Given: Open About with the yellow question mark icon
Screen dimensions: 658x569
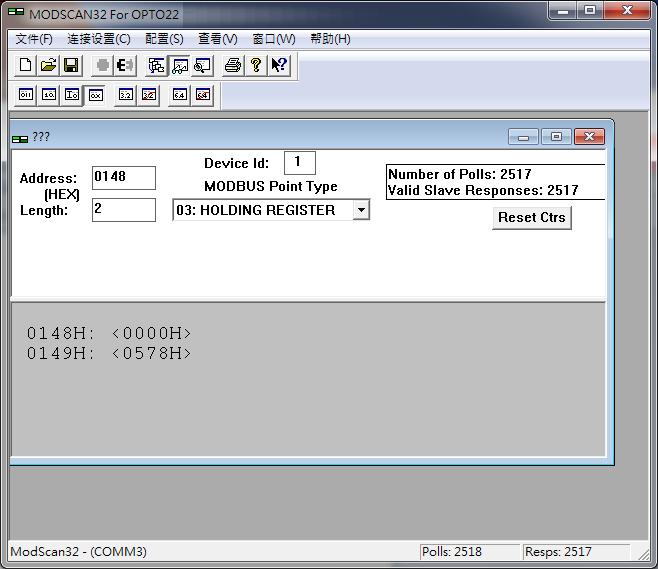Looking at the screenshot, I should (x=256, y=65).
